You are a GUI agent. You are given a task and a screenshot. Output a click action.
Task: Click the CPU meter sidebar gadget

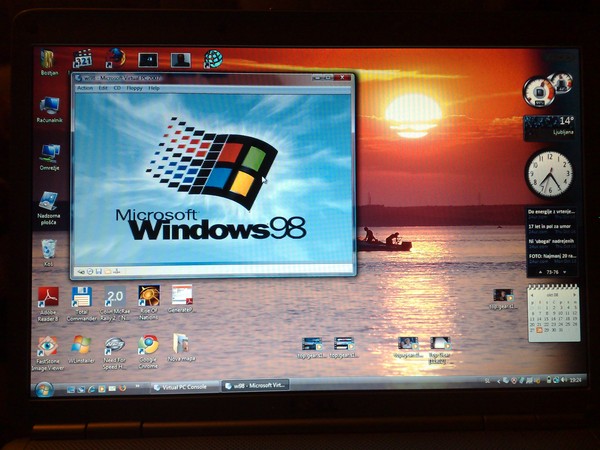tap(547, 90)
